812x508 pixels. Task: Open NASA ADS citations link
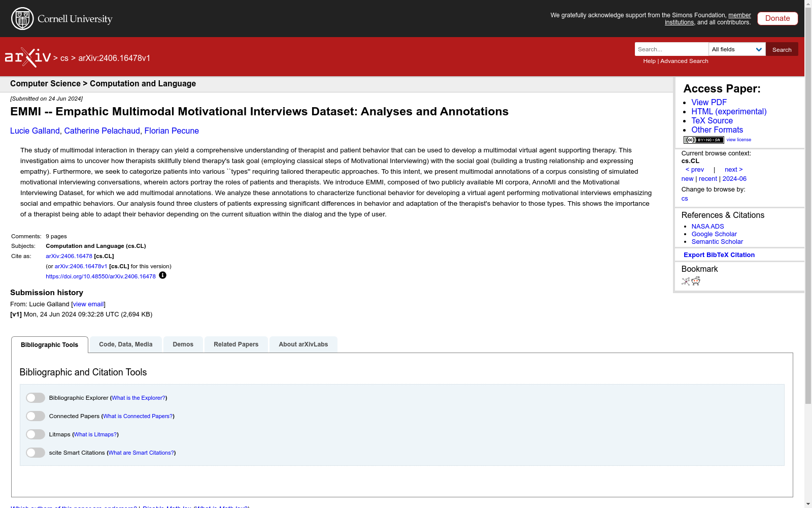[x=707, y=227]
